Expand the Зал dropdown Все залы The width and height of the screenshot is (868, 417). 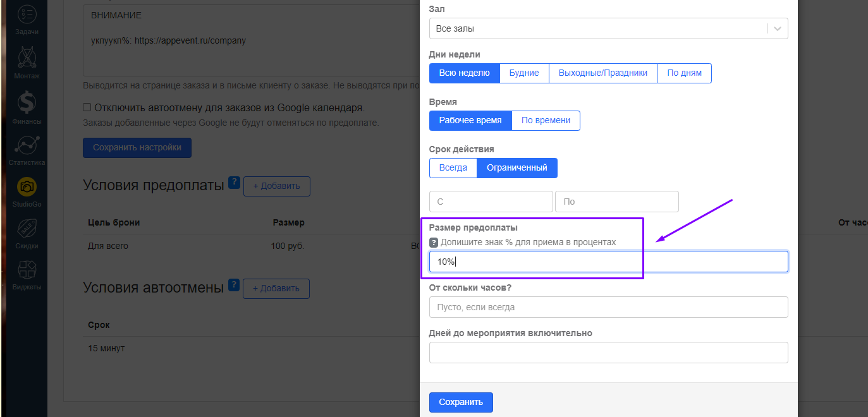point(608,28)
